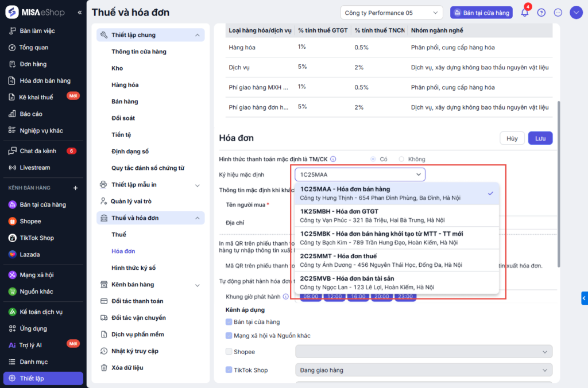Click the main content vertical scrollbar
Image resolution: width=588 pixels, height=388 pixels.
click(559, 184)
